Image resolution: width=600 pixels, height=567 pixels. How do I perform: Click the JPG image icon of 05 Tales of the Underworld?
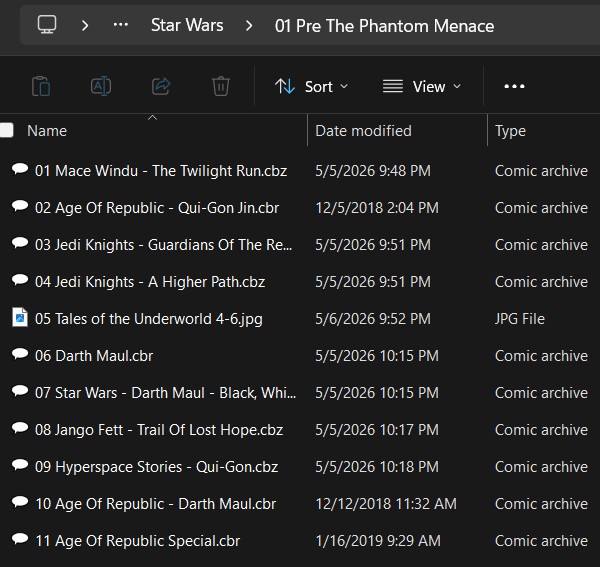point(20,317)
